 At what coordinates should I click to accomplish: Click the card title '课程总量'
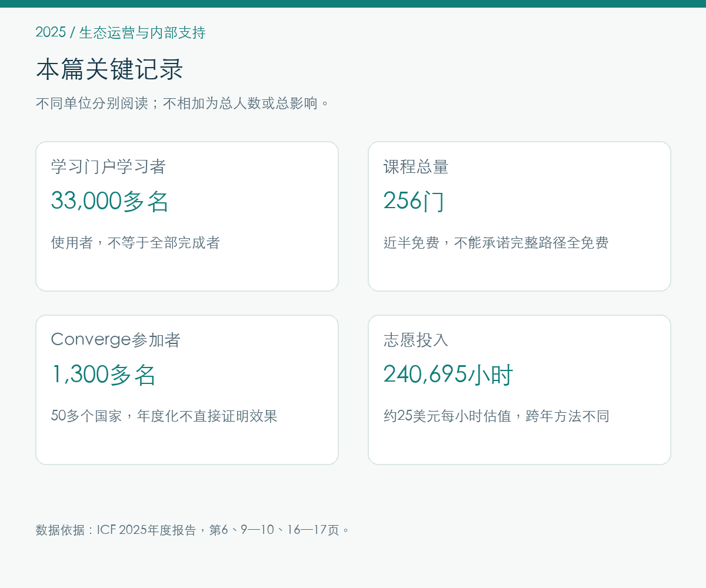click(416, 166)
